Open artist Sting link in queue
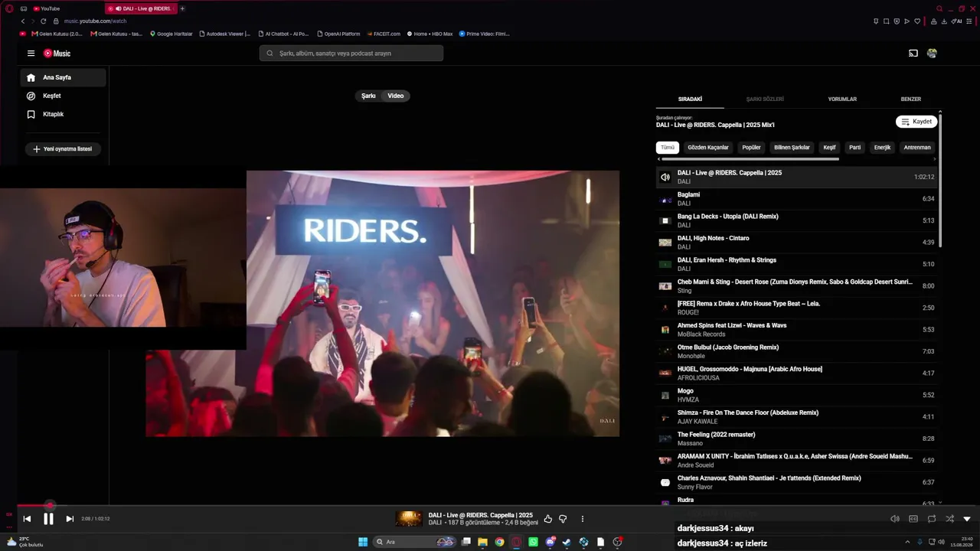The width and height of the screenshot is (980, 551). tap(684, 291)
